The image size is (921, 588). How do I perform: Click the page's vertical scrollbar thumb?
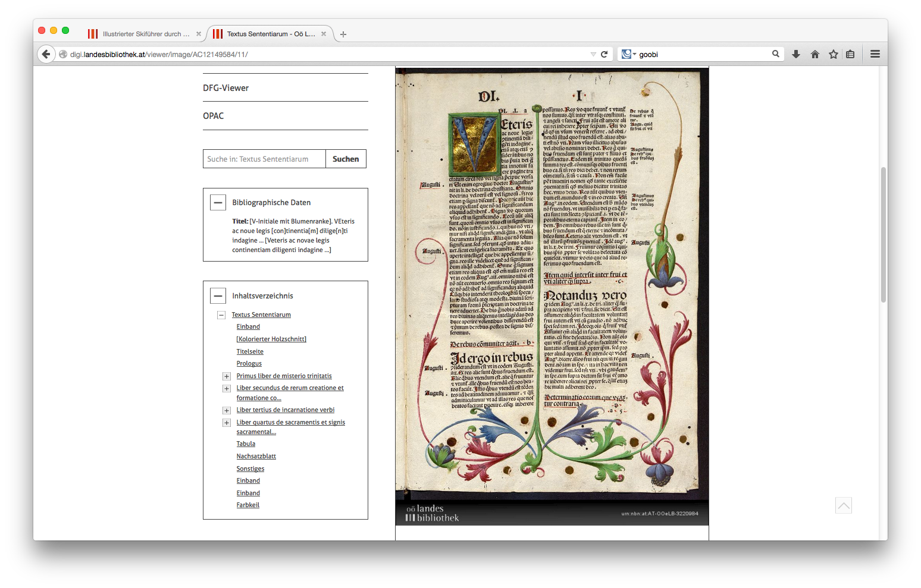click(884, 235)
